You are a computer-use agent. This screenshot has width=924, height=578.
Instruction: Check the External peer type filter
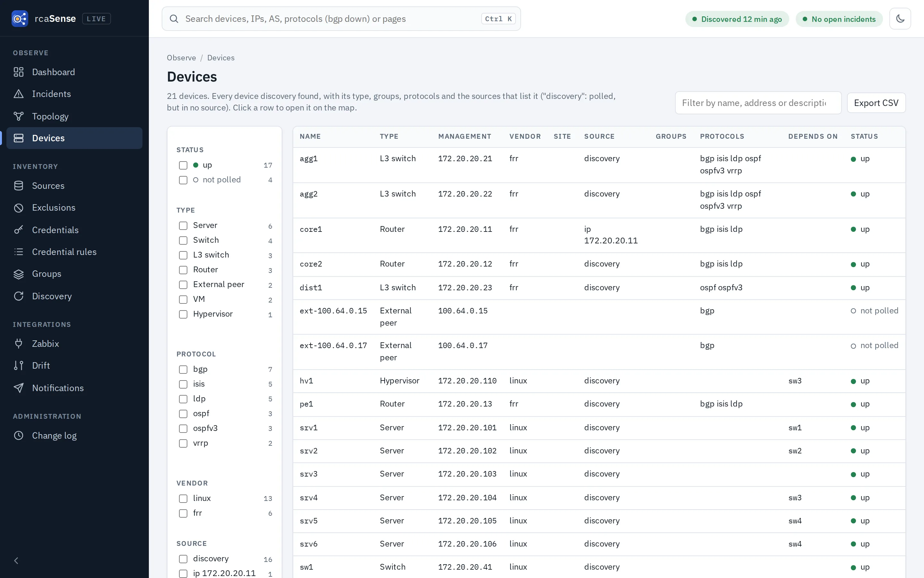click(183, 285)
